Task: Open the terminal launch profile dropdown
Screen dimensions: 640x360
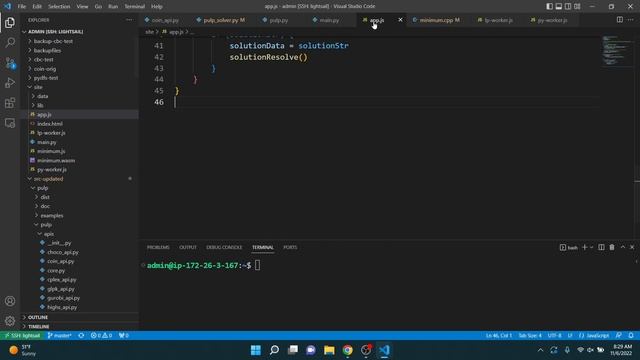Action: coord(591,247)
